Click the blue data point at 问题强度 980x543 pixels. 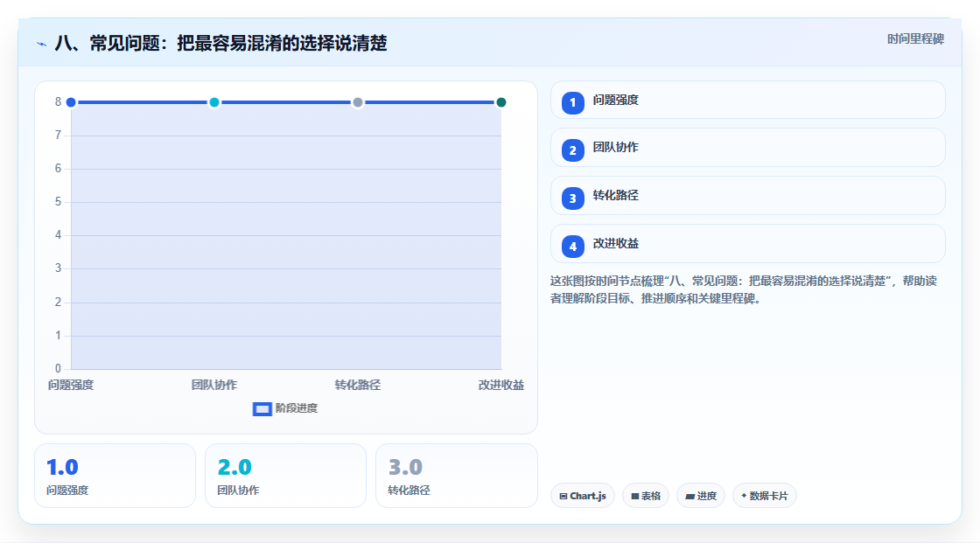coord(71,102)
